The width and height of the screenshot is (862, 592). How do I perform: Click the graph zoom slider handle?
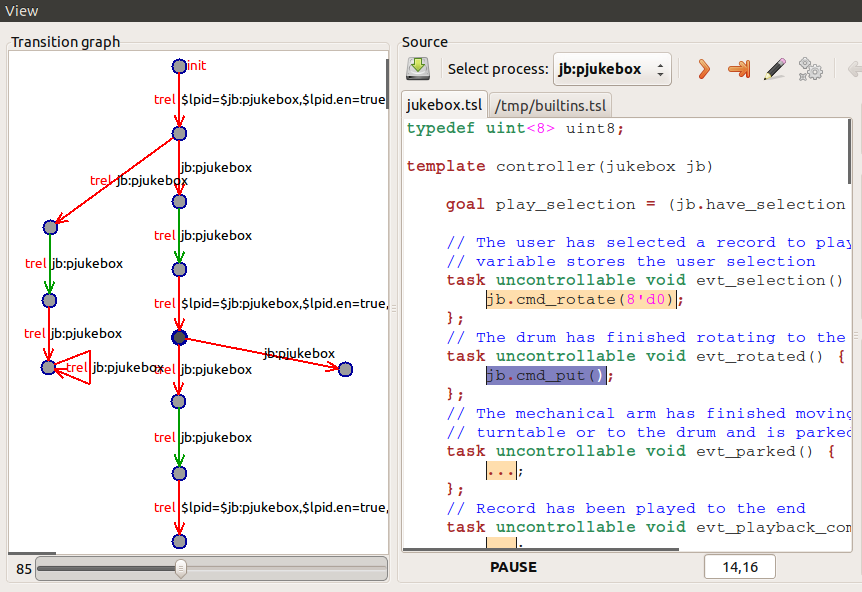[180, 569]
